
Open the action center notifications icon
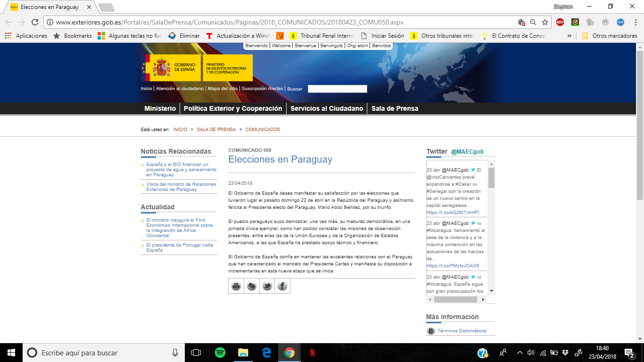(x=629, y=353)
